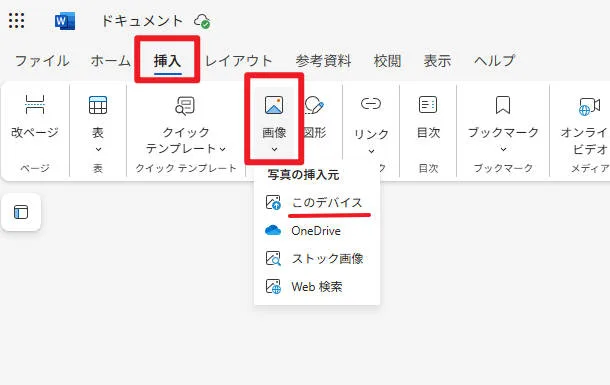This screenshot has width=610, height=385.
Task: Click the cloud saved status icon
Action: (x=202, y=21)
